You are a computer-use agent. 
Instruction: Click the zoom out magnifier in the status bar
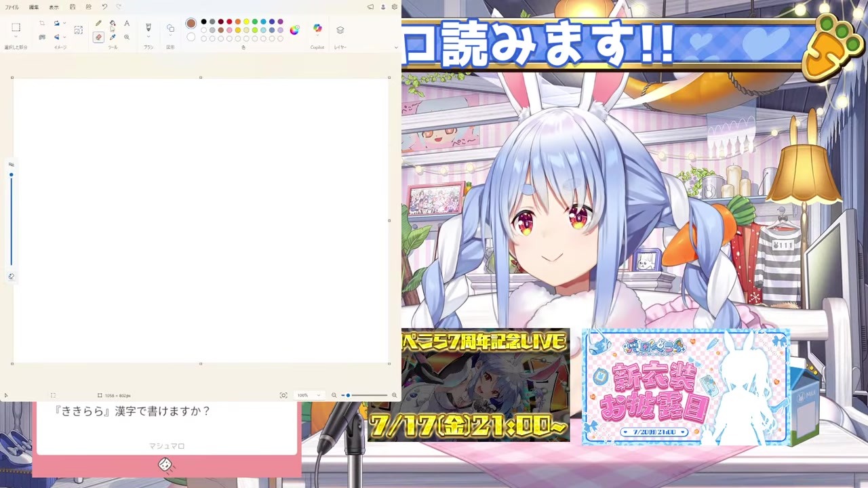334,395
